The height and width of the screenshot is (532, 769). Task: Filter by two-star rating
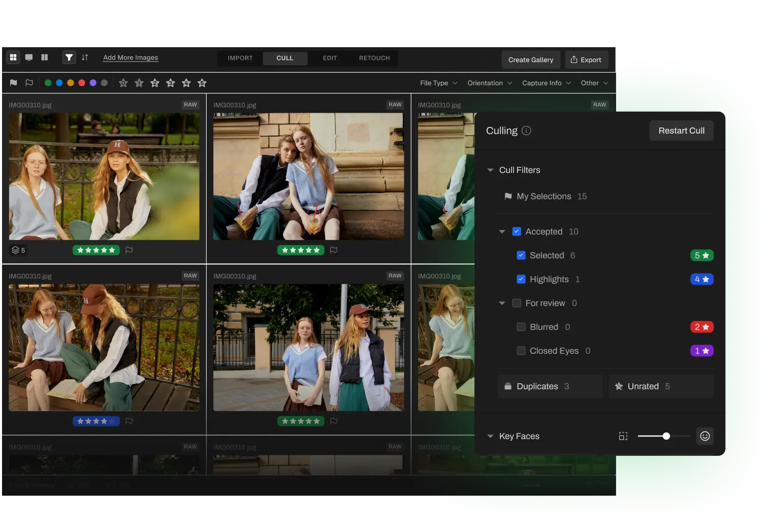coord(155,83)
